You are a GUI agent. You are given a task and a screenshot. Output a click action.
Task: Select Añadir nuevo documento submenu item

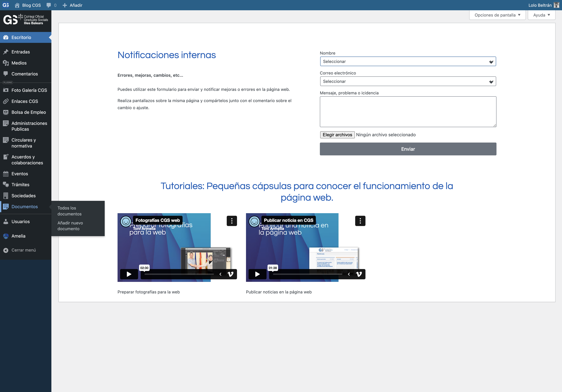click(x=70, y=226)
